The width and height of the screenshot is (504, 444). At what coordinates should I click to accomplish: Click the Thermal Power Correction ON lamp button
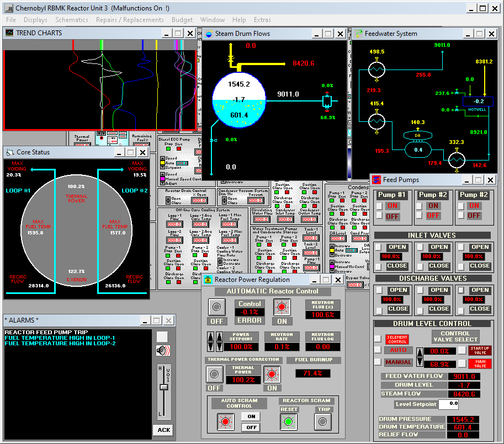pos(272,374)
